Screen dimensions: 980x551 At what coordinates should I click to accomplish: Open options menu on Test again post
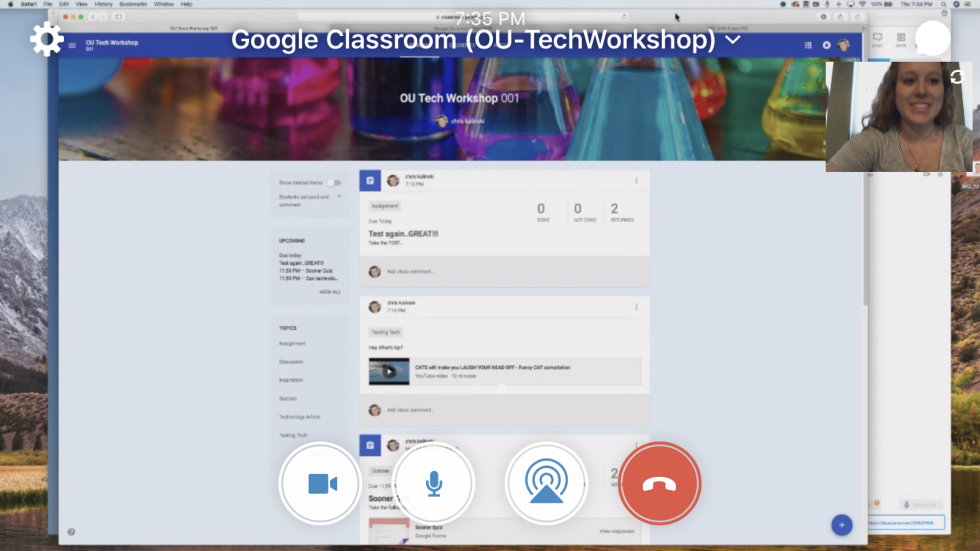point(636,181)
